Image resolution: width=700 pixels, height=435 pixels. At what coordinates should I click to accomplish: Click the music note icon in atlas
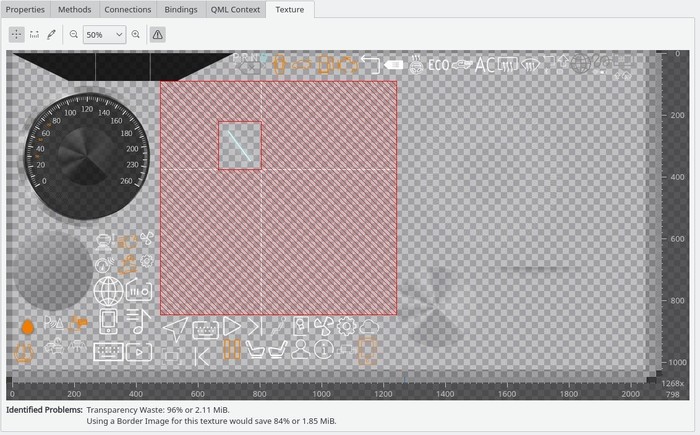pyautogui.click(x=138, y=322)
